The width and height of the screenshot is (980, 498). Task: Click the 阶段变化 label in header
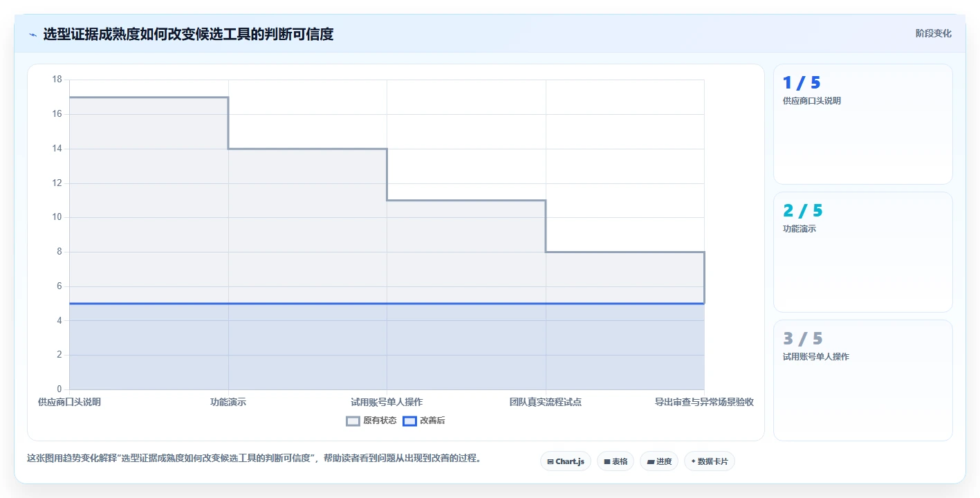[x=934, y=33]
